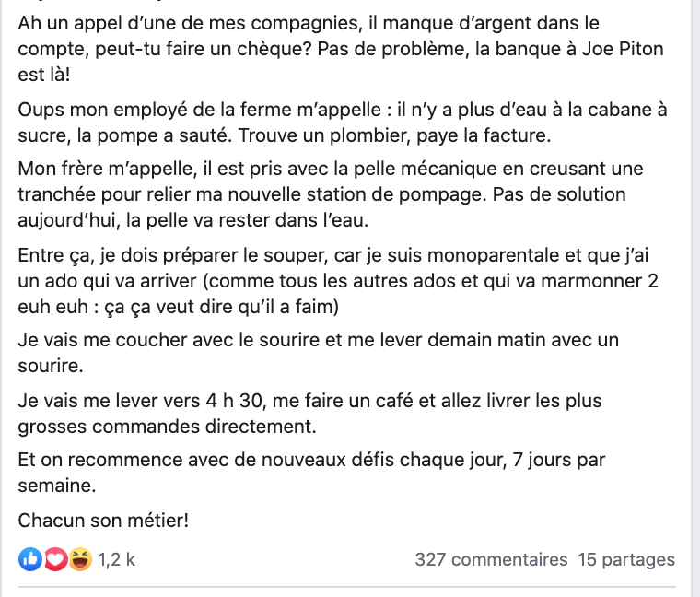The width and height of the screenshot is (700, 597).
Task: Click the phrase "euh euh" in the post
Action: 53,307
